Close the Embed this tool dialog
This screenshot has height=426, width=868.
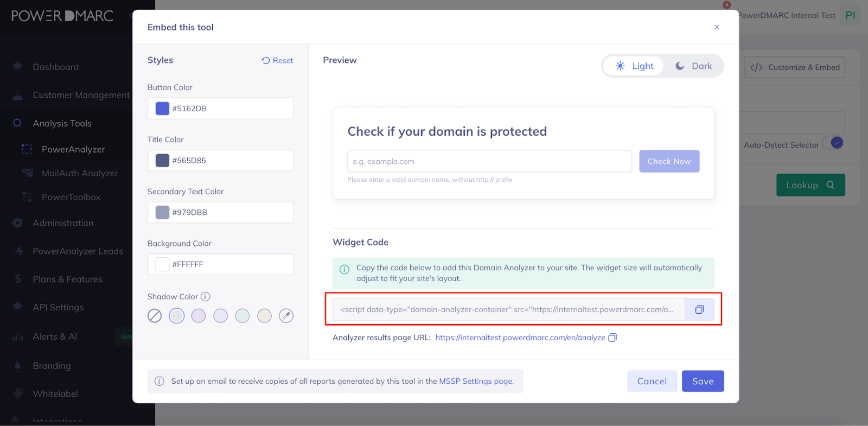point(717,27)
